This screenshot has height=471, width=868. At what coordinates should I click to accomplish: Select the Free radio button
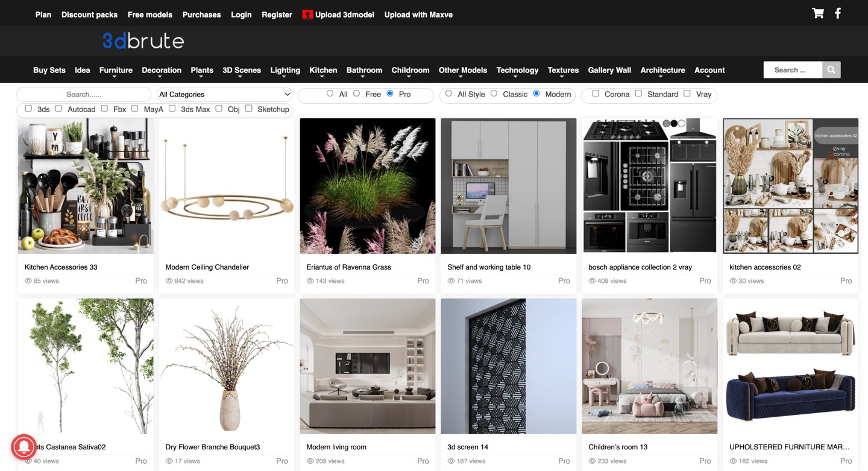coord(357,93)
